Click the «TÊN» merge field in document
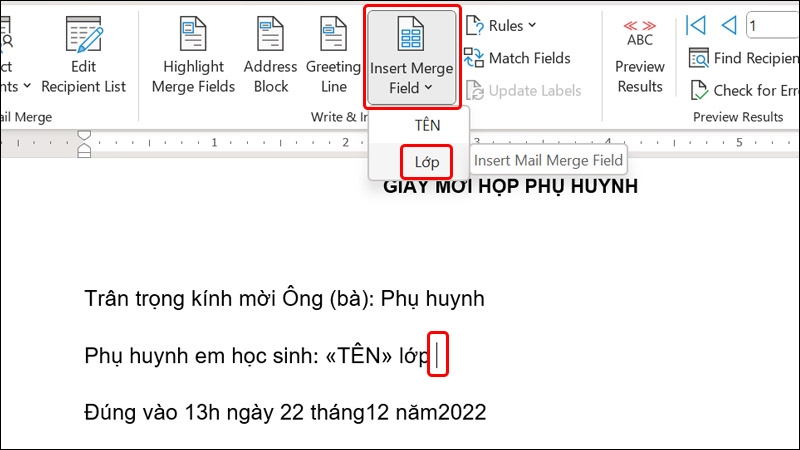 click(359, 356)
